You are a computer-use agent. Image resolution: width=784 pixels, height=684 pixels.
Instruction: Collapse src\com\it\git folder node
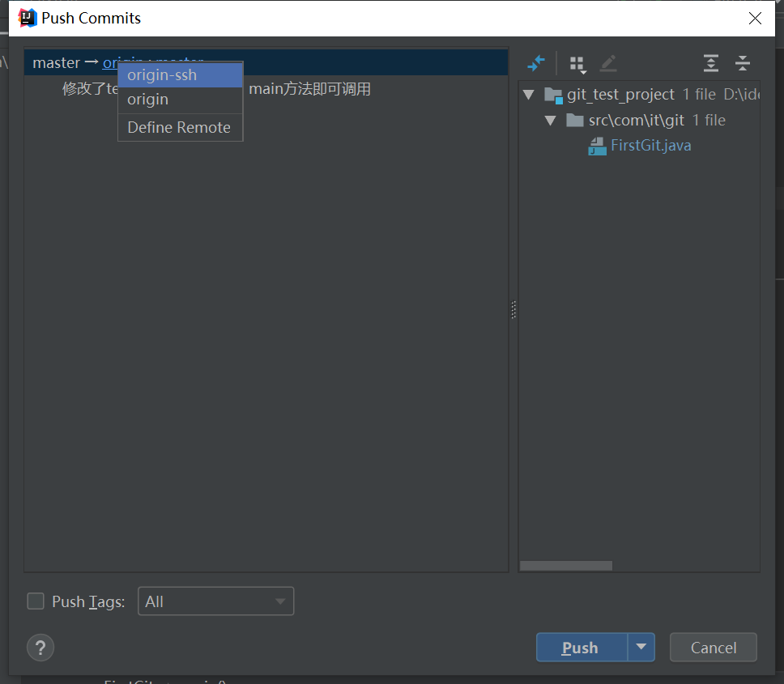551,121
